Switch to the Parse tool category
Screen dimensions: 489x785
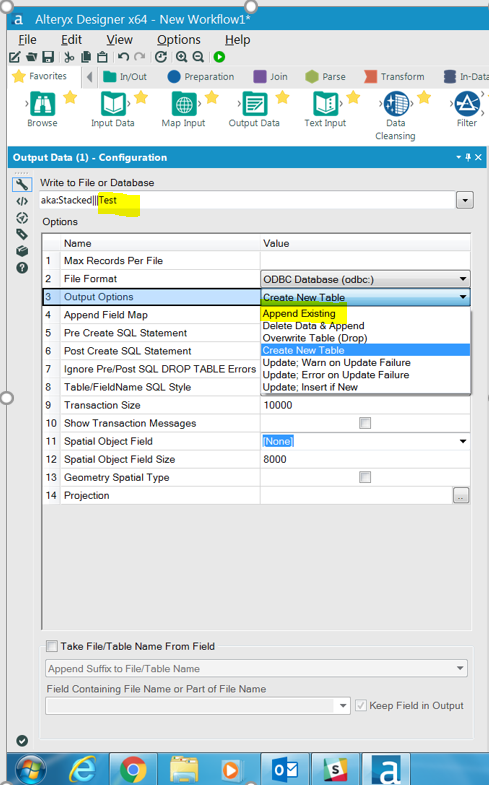[325, 77]
